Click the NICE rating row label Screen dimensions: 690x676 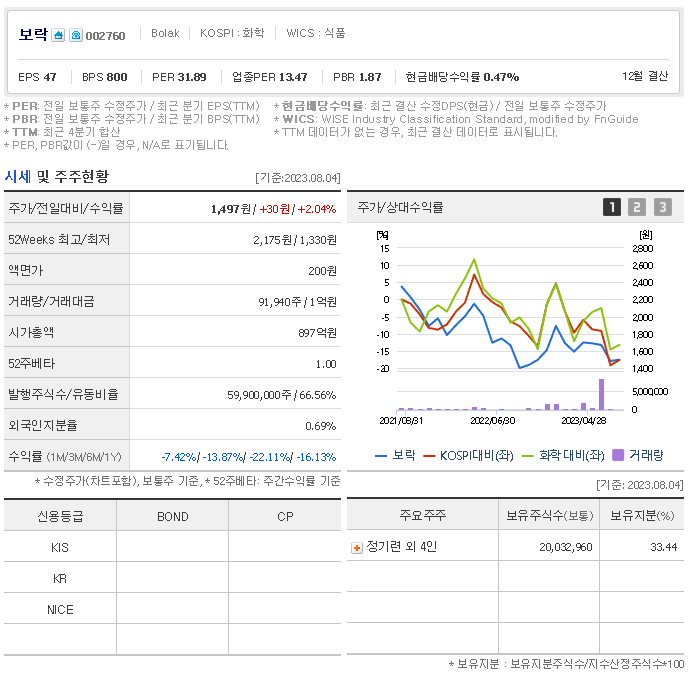pyautogui.click(x=60, y=610)
